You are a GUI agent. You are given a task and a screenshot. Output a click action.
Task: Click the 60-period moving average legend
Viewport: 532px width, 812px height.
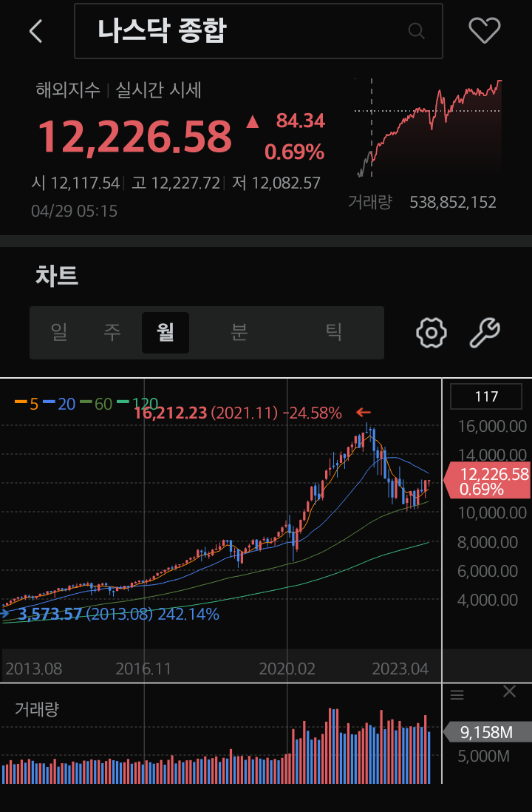96,403
